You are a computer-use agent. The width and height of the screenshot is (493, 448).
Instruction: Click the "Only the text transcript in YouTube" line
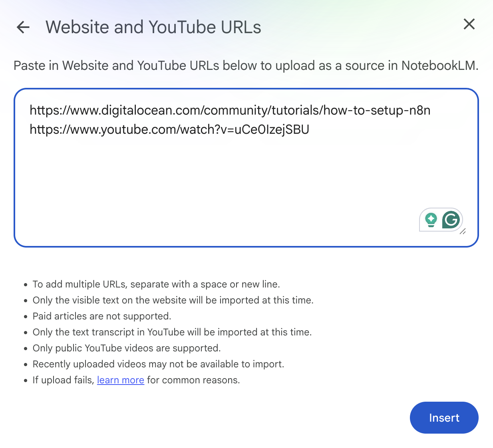coord(172,332)
